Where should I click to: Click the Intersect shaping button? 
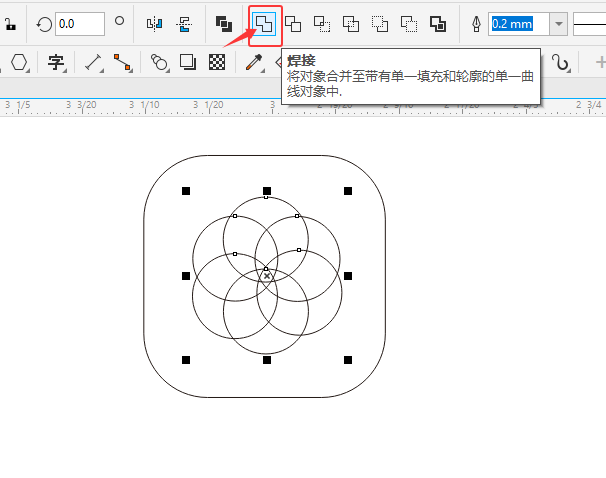322,24
